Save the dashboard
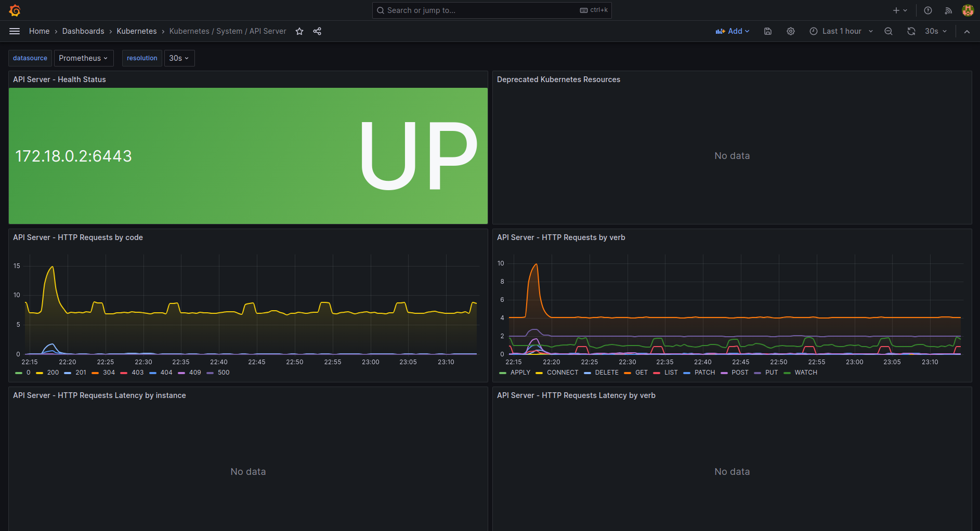The width and height of the screenshot is (980, 531). tap(767, 31)
